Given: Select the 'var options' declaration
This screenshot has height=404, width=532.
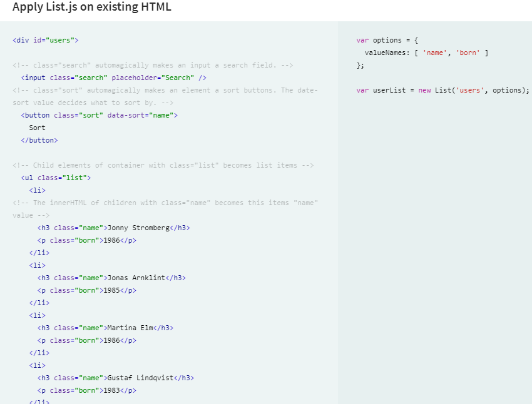Looking at the screenshot, I should 384,39.
